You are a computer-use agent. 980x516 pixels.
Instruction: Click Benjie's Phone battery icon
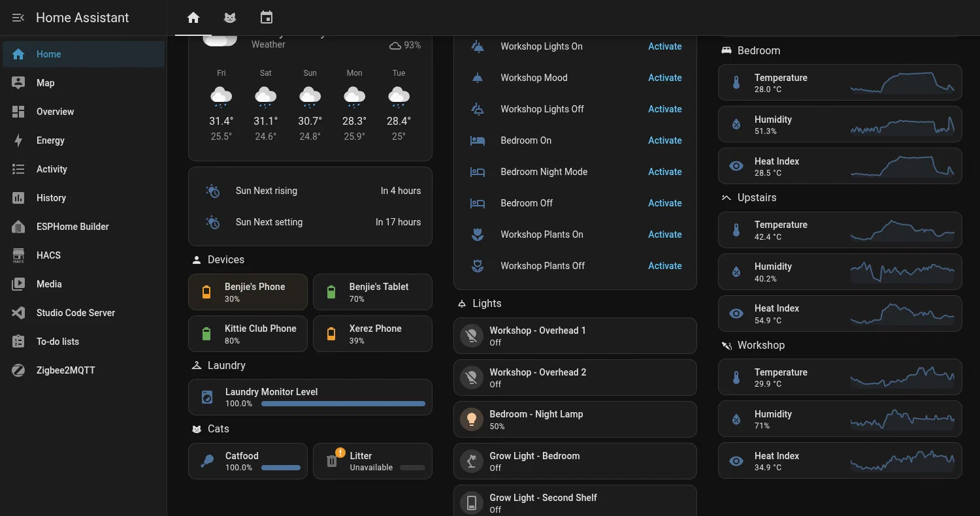pyautogui.click(x=206, y=292)
